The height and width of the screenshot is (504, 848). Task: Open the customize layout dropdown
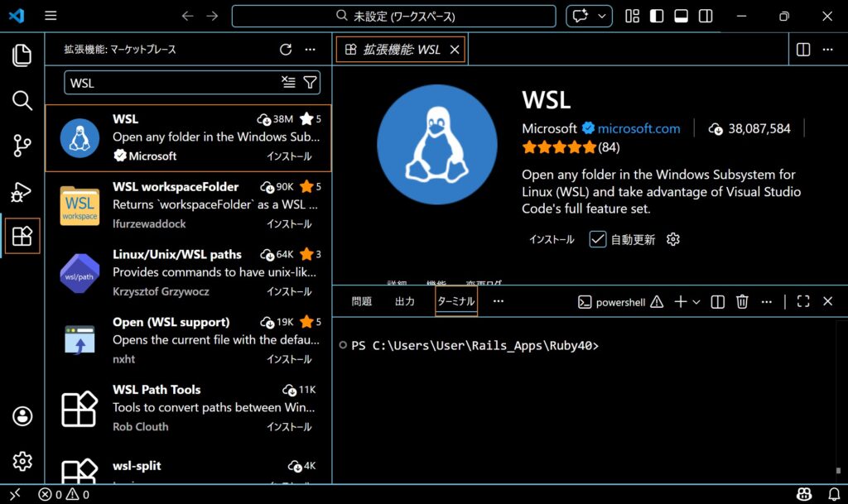632,15
